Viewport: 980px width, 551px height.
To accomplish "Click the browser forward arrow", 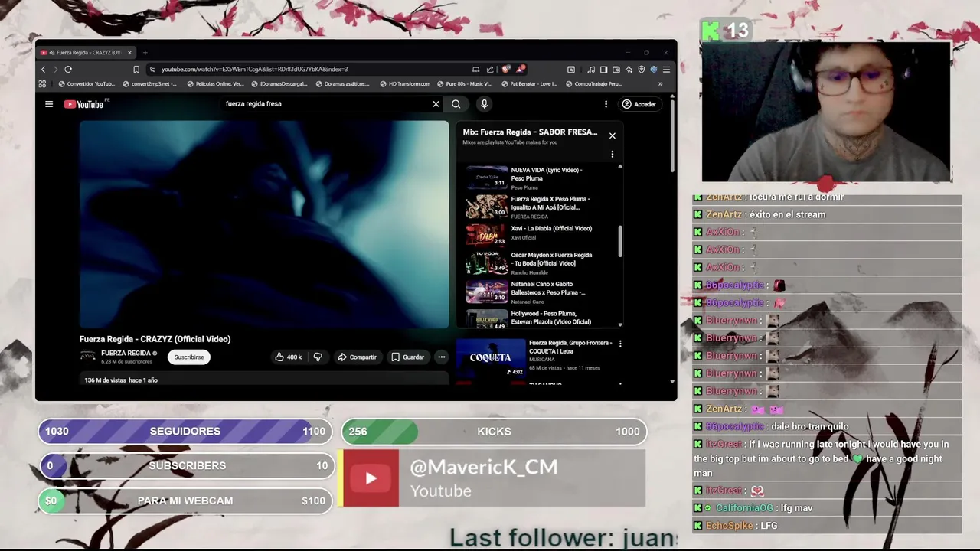I will [55, 69].
